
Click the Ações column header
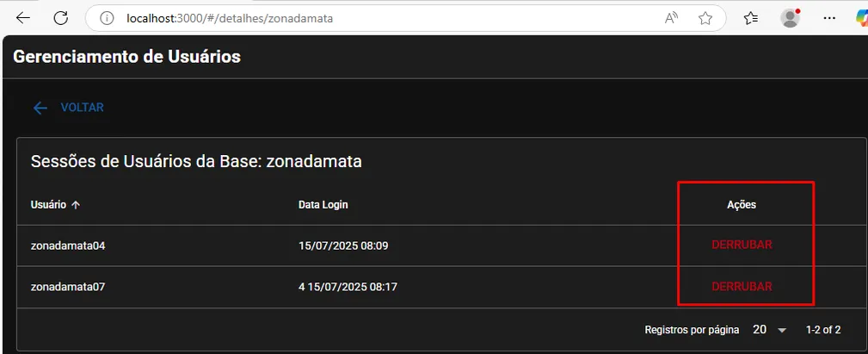click(x=741, y=205)
